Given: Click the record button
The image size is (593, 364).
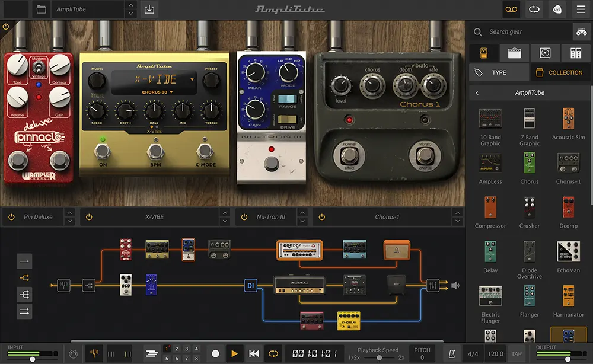Looking at the screenshot, I should pos(215,354).
